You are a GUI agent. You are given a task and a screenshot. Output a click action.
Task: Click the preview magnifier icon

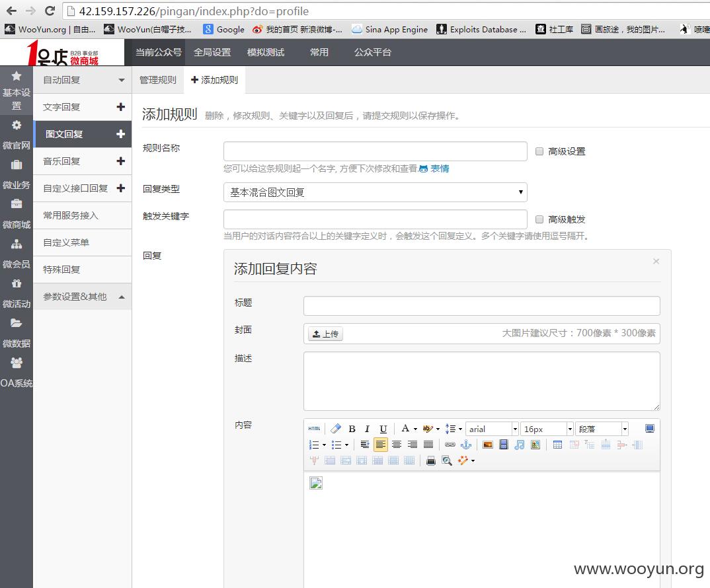[447, 461]
